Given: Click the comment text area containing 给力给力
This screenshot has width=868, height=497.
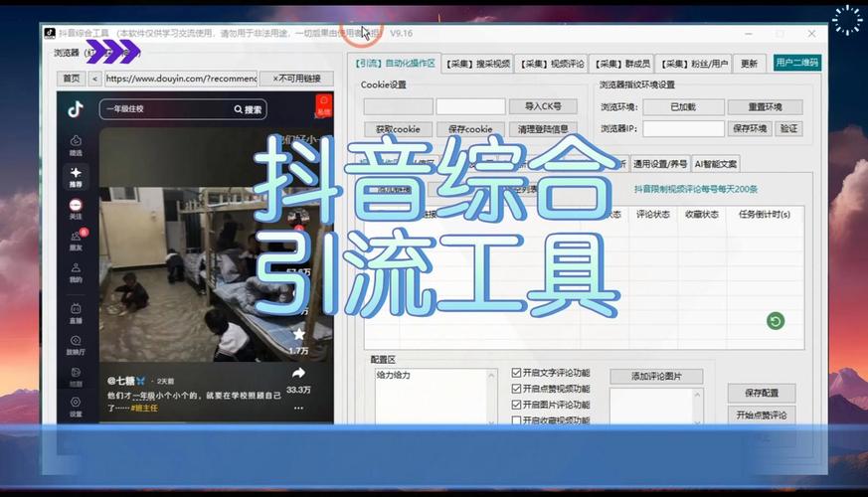Looking at the screenshot, I should 432,397.
